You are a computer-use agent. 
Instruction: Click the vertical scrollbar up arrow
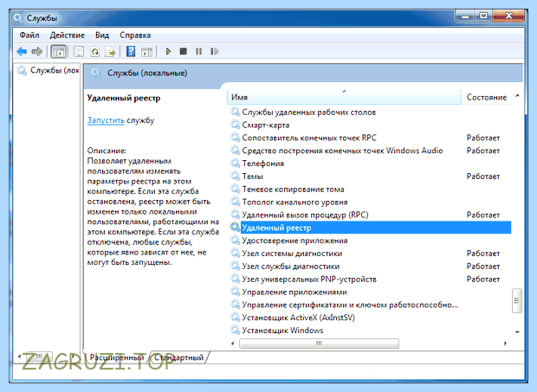517,96
